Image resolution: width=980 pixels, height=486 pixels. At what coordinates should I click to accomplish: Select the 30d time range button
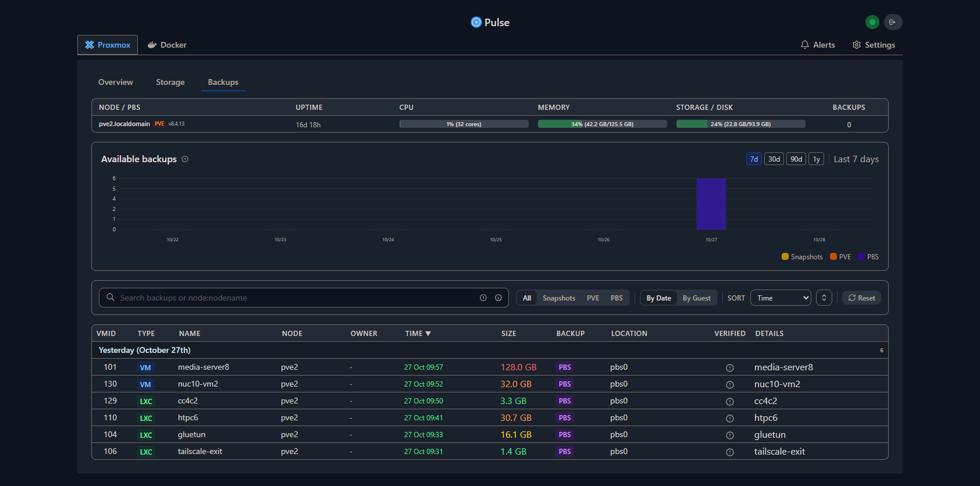774,159
